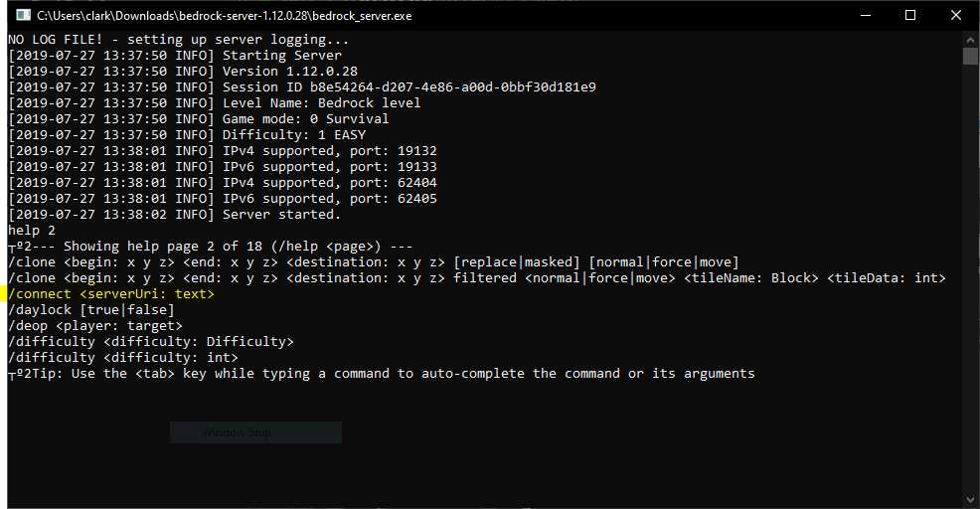Click the /difficulty int help entry

coord(123,358)
